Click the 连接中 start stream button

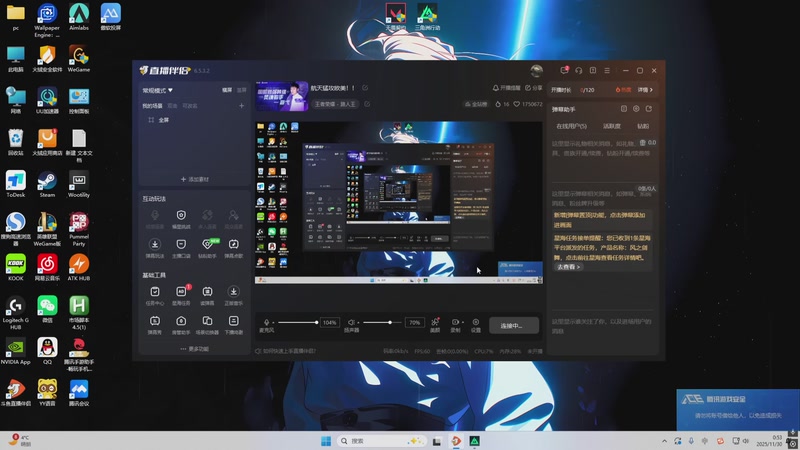coord(514,325)
